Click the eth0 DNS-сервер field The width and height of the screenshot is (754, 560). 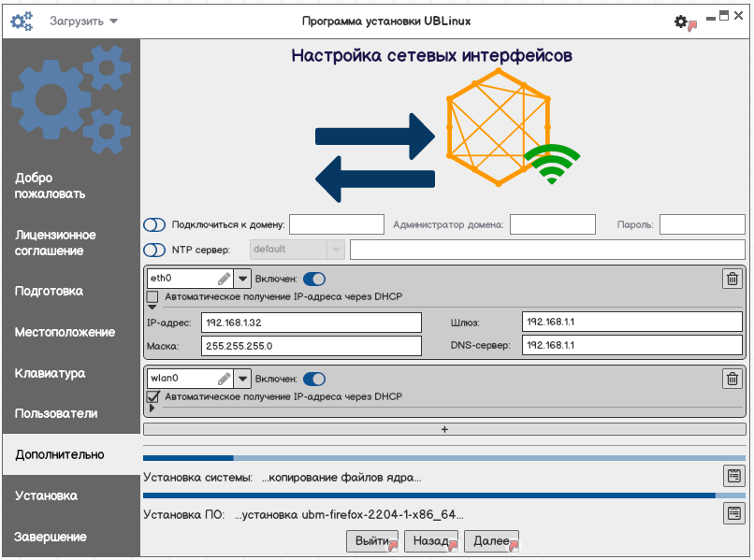pos(631,345)
